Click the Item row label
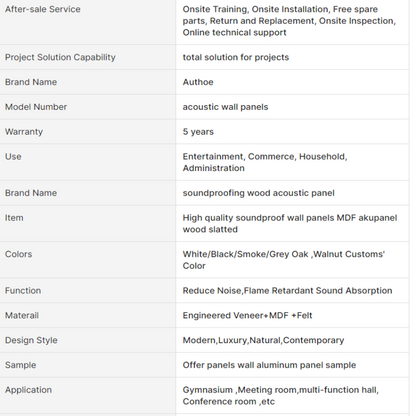This screenshot has width=416, height=416. click(14, 218)
